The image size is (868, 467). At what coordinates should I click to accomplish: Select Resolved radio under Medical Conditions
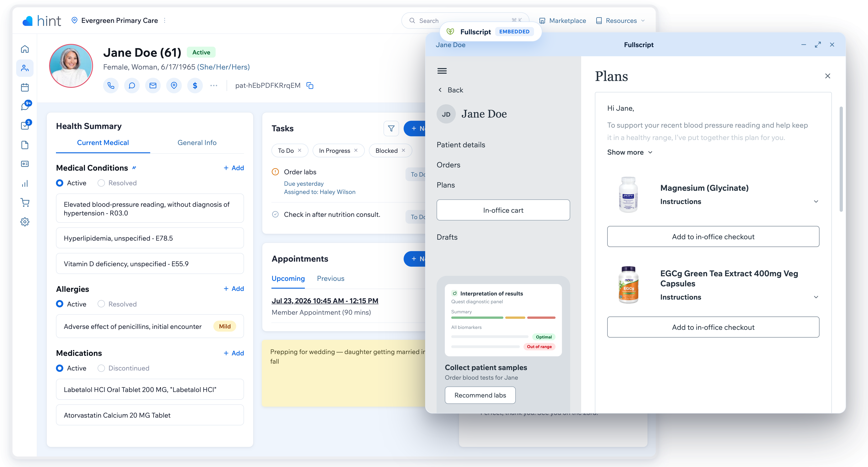pyautogui.click(x=101, y=183)
